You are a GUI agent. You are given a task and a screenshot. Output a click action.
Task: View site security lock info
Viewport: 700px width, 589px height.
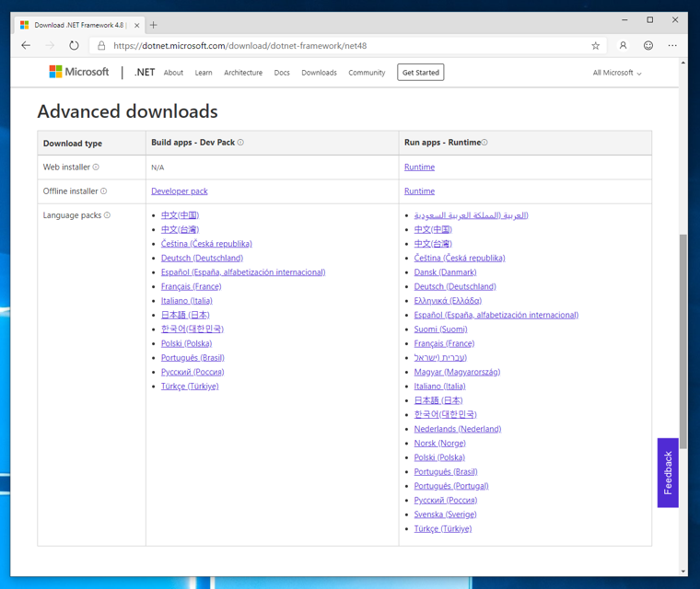tap(102, 45)
